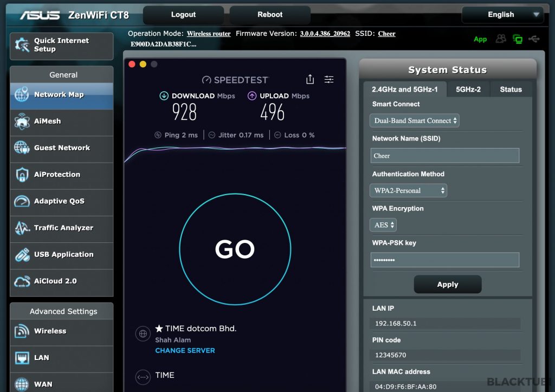The height and width of the screenshot is (392, 555).
Task: Click the packet loss icon
Action: point(277,135)
